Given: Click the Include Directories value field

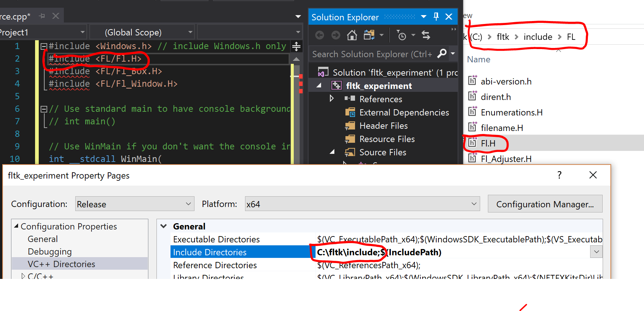Looking at the screenshot, I should [453, 252].
